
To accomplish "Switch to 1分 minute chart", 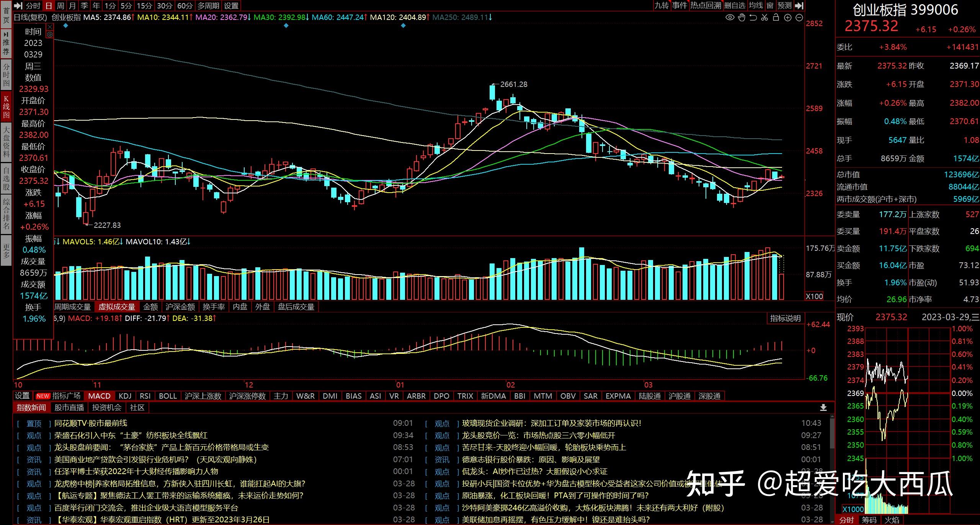I will point(110,6).
